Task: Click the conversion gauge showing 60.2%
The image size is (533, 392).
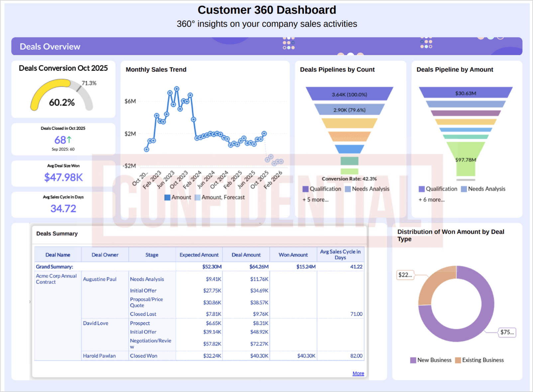Action: 61,96
